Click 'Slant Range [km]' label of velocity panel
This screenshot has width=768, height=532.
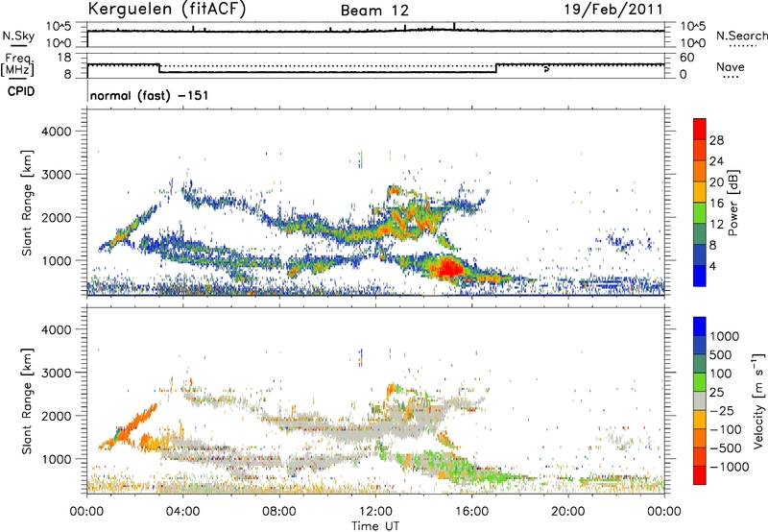(x=27, y=400)
